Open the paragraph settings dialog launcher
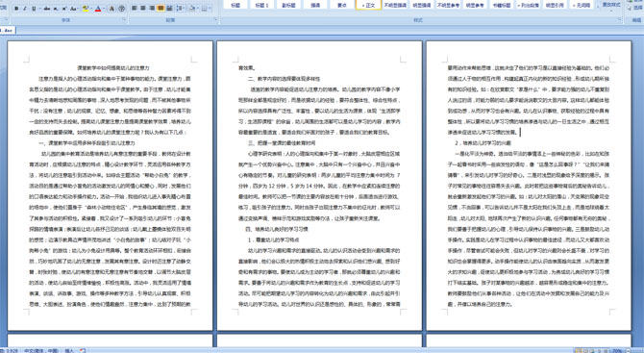The height and width of the screenshot is (353, 644). click(215, 20)
